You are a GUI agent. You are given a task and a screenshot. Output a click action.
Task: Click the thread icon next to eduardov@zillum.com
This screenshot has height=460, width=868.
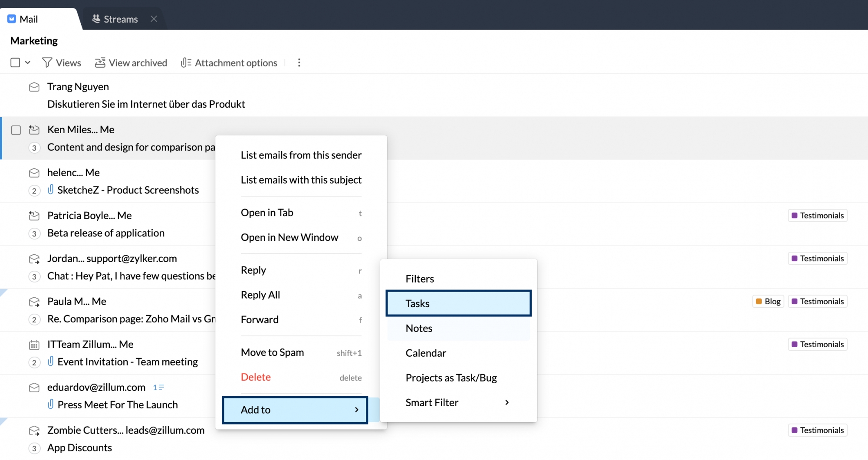pyautogui.click(x=158, y=388)
